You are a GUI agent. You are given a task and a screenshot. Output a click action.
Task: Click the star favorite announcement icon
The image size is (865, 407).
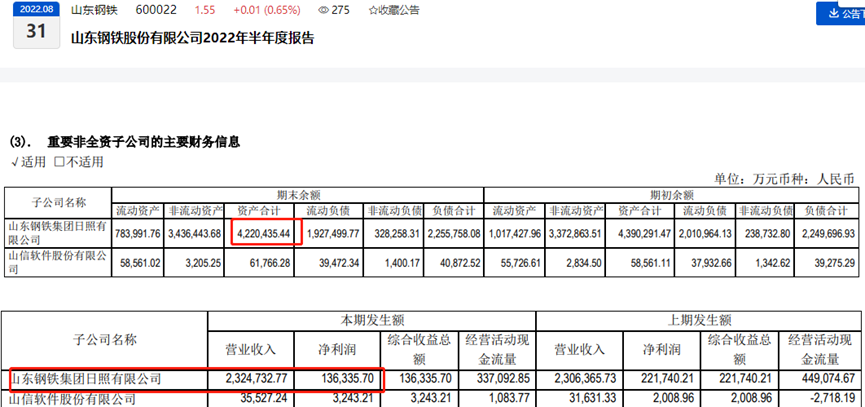[345, 10]
